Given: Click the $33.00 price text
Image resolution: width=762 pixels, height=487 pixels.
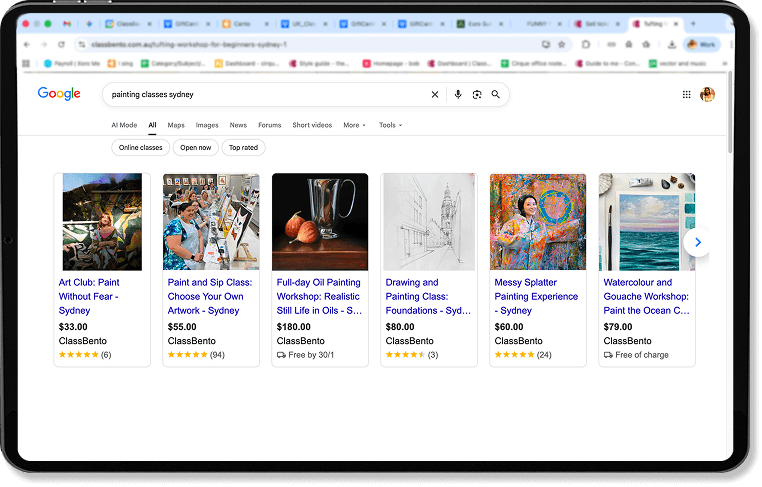Looking at the screenshot, I should [x=73, y=327].
